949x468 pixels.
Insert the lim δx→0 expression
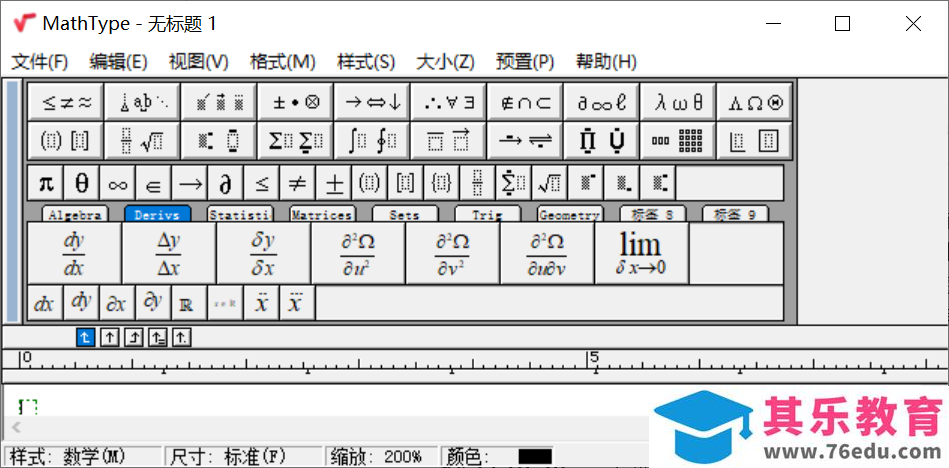(x=642, y=253)
